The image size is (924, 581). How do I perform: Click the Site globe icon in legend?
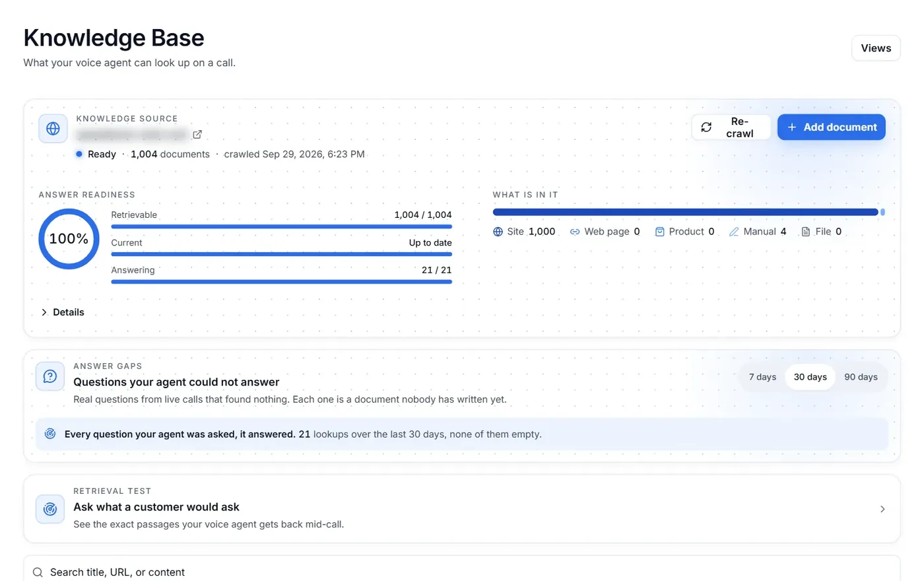[498, 232]
